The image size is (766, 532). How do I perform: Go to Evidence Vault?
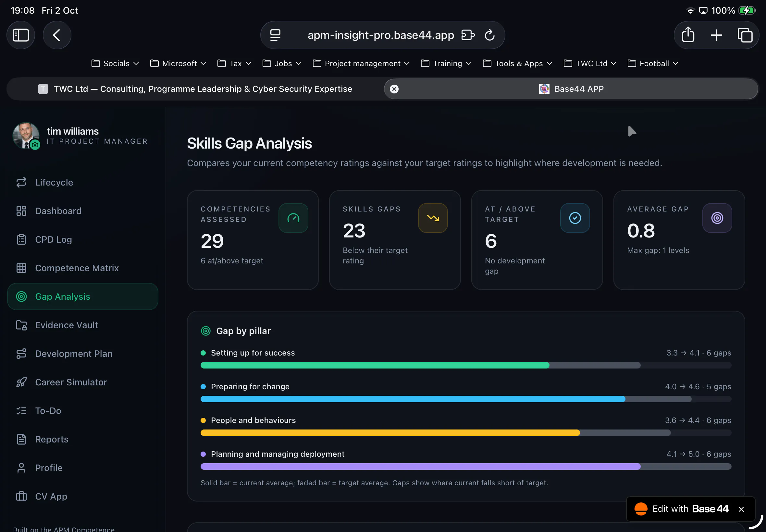(x=82, y=325)
